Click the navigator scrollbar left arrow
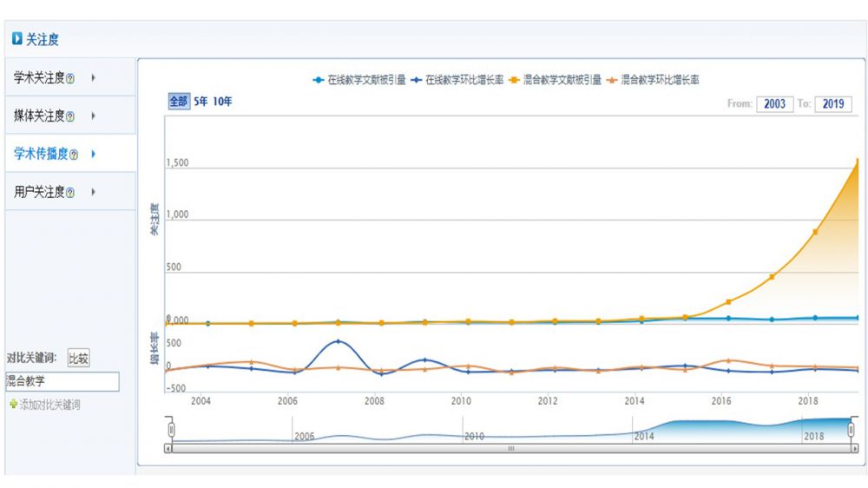This screenshot has height=488, width=868. pos(168,449)
